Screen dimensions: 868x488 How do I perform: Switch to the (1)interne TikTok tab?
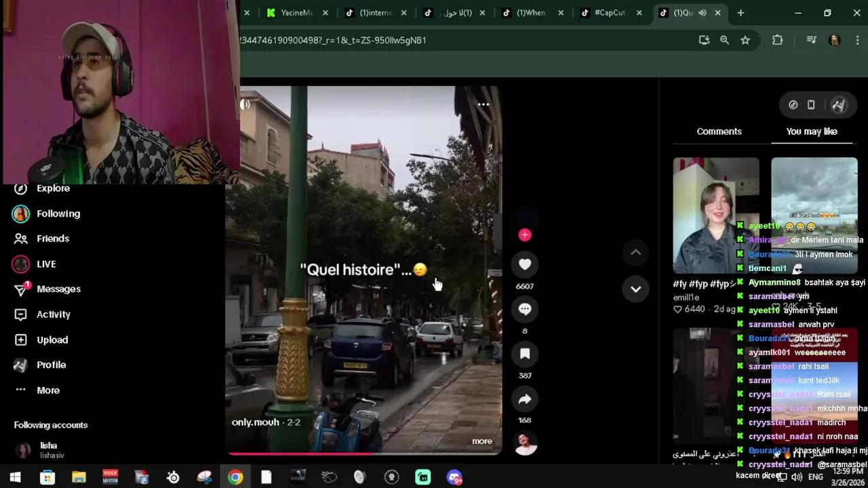pos(376,13)
